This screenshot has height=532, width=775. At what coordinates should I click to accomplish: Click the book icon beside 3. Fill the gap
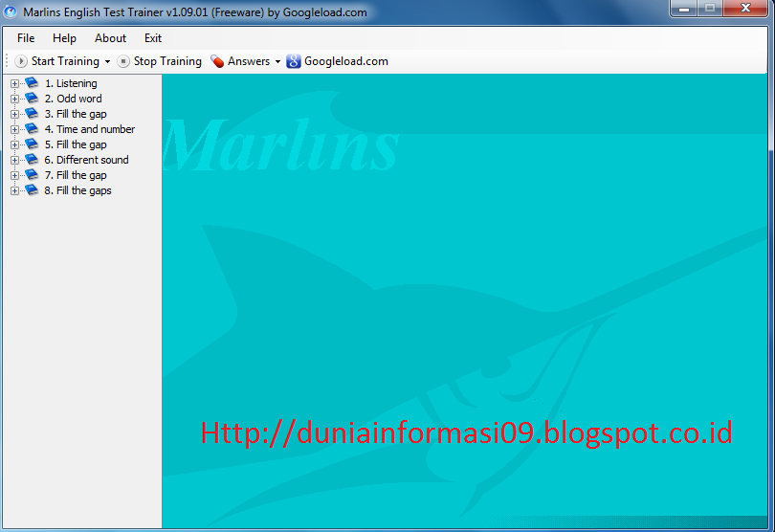pos(32,113)
